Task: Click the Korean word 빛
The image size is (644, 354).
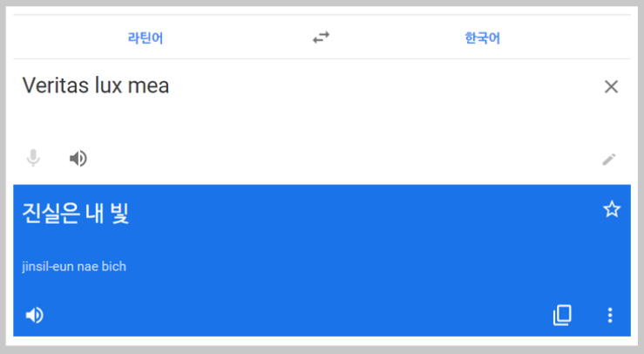Action: (x=120, y=214)
